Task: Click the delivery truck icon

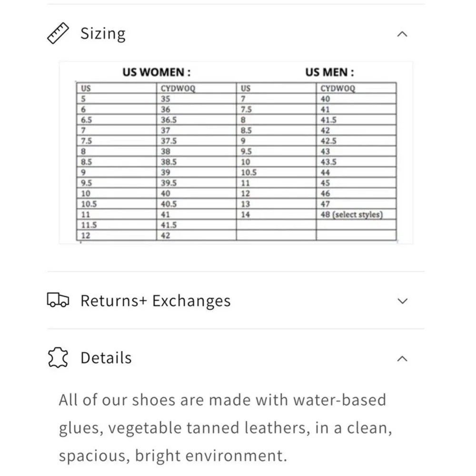Action: (58, 300)
